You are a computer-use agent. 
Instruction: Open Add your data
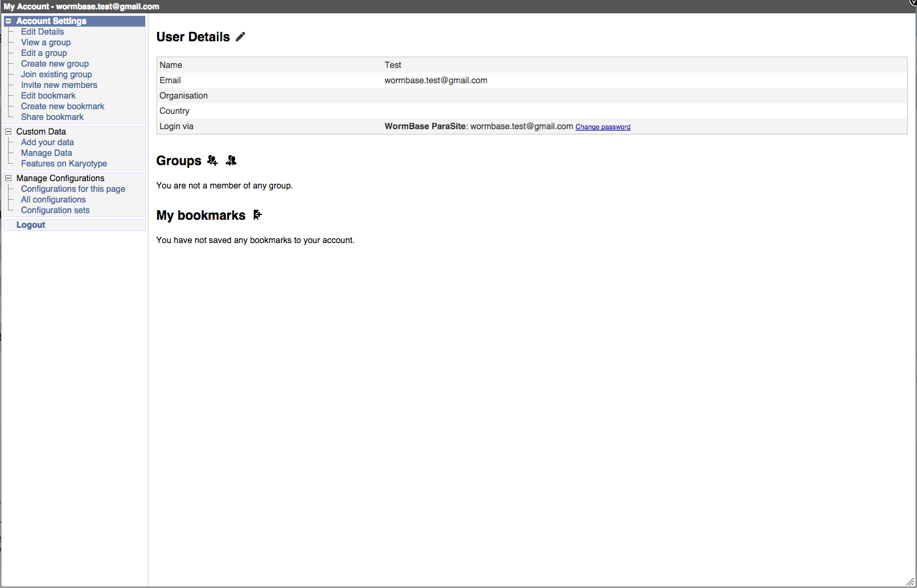pyautogui.click(x=47, y=143)
